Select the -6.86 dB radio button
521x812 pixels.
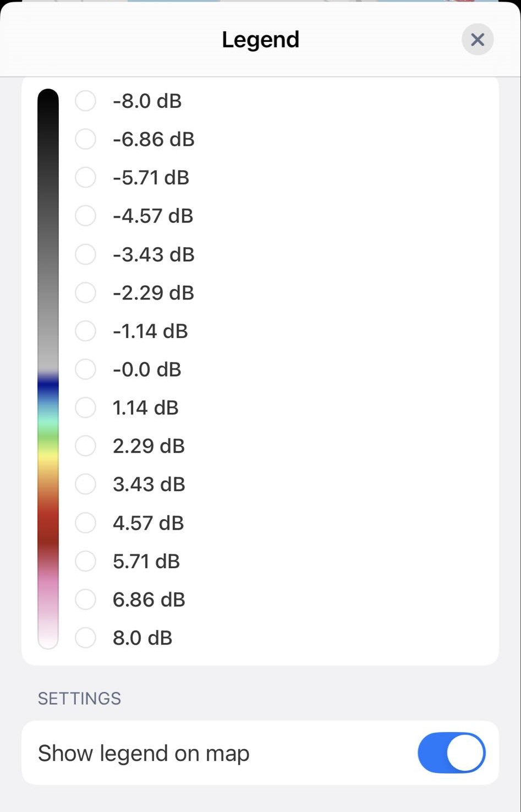click(85, 139)
